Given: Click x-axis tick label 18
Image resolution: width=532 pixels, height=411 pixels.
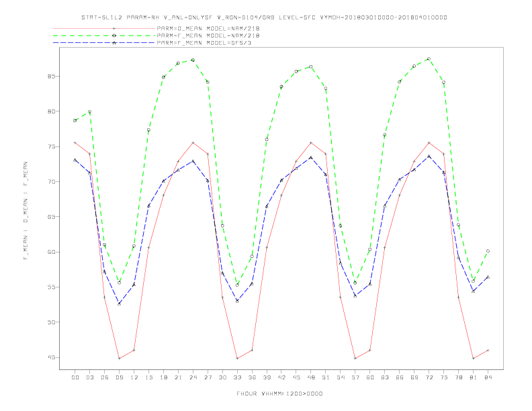Looking at the screenshot, I should pos(163,377).
